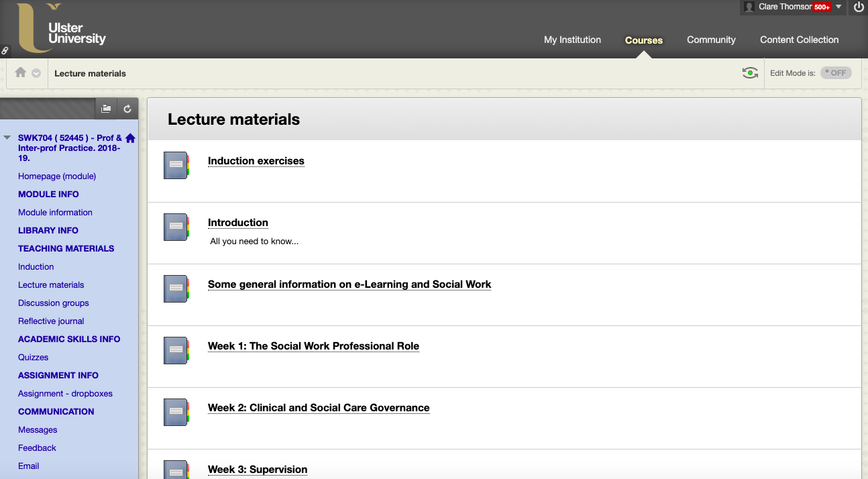This screenshot has width=868, height=479.
Task: Toggle Edit Mode OFF switch
Action: point(836,72)
